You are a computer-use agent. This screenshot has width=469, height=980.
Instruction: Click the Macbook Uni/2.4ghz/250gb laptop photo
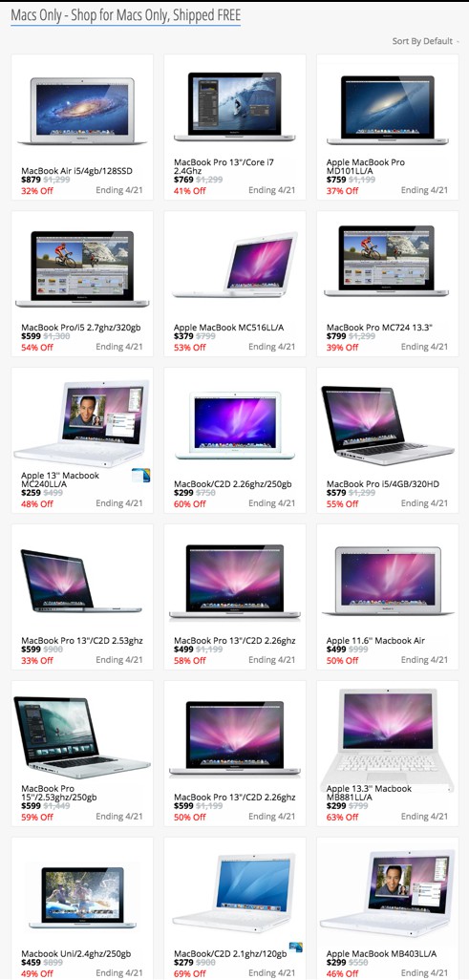point(82,897)
